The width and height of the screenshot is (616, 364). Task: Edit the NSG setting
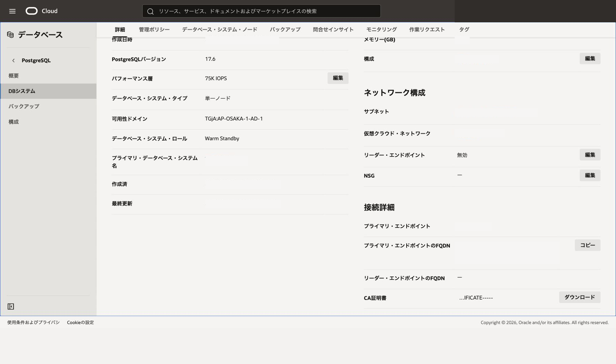(590, 175)
